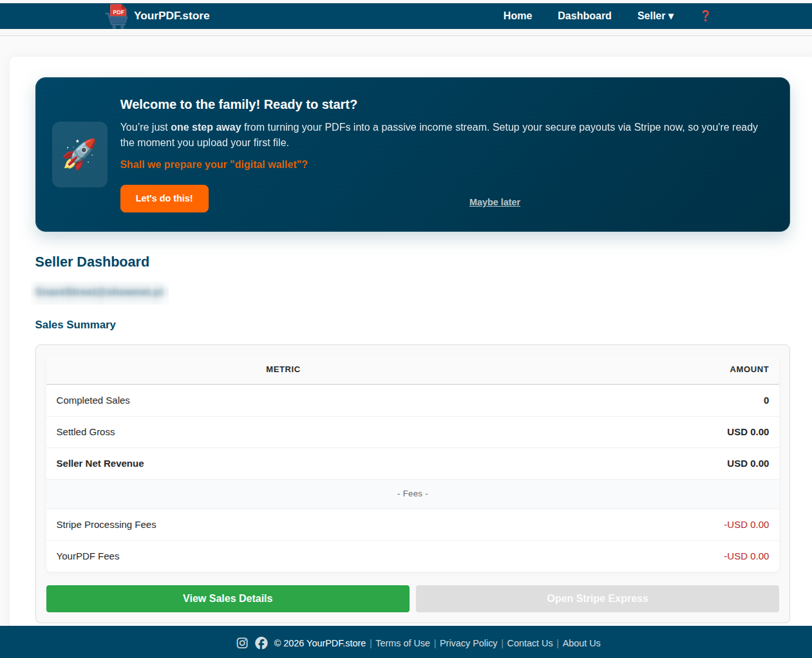Click "Welcome to the family!" banner heading
Viewport: 812px width, 658px height.
[x=239, y=104]
